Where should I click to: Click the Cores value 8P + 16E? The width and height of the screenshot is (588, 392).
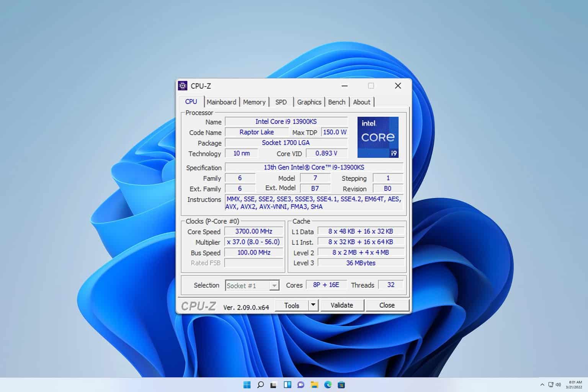tap(326, 285)
